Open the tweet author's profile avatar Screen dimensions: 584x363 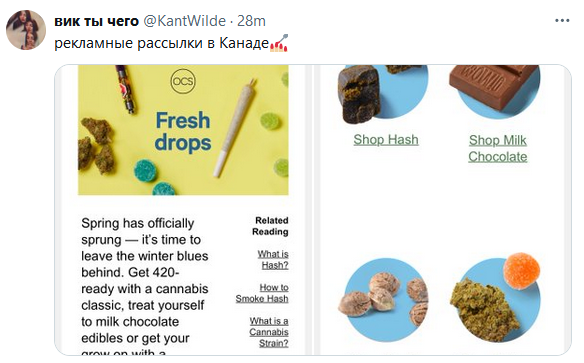(26, 30)
